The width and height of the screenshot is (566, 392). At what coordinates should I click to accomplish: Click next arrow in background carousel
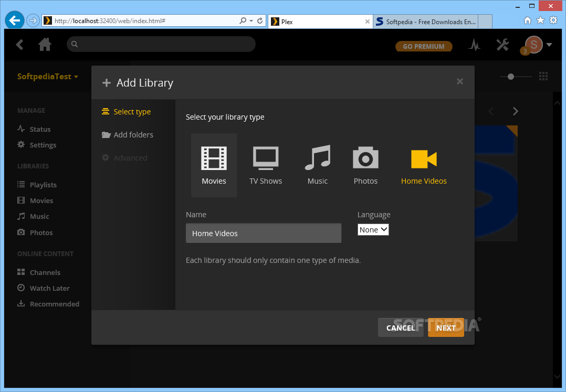[x=515, y=111]
